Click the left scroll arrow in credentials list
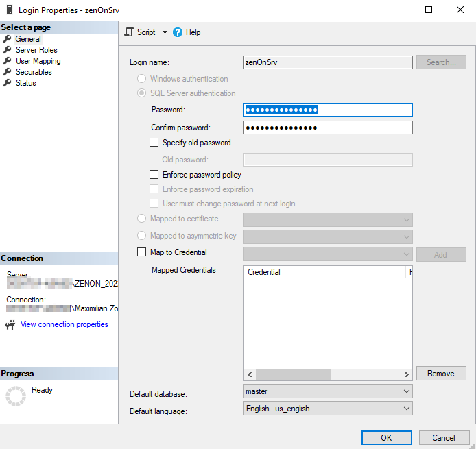476x449 pixels. pyautogui.click(x=250, y=374)
